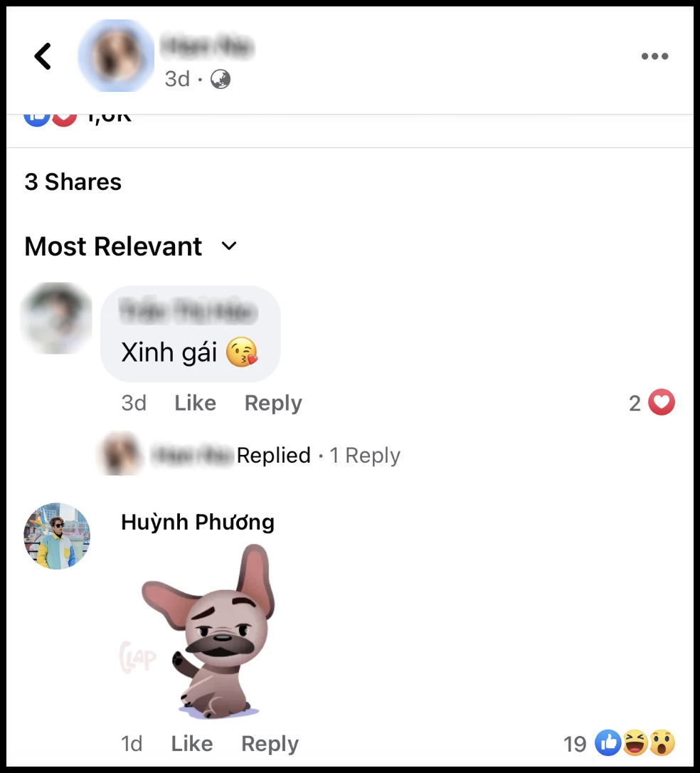The width and height of the screenshot is (700, 773).
Task: Tap the laughing haha reaction emoji
Action: click(635, 743)
